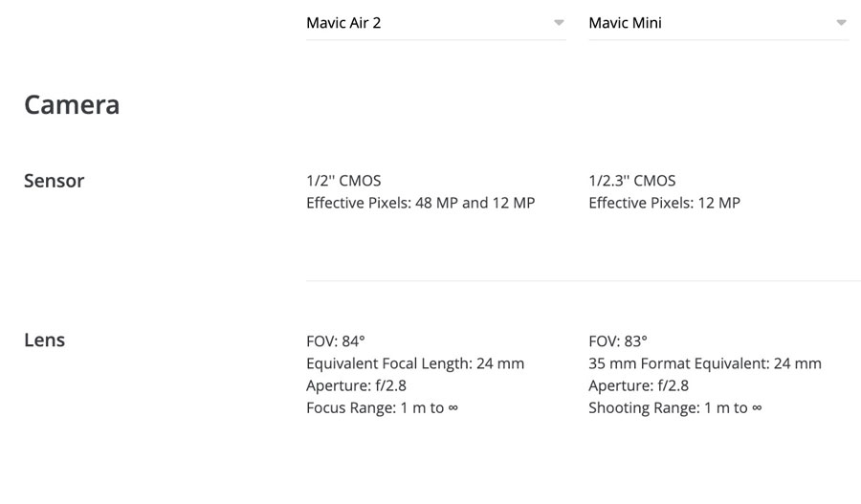
Task: Click Mavic Mini Aperture: f/2.8
Action: click(x=639, y=385)
